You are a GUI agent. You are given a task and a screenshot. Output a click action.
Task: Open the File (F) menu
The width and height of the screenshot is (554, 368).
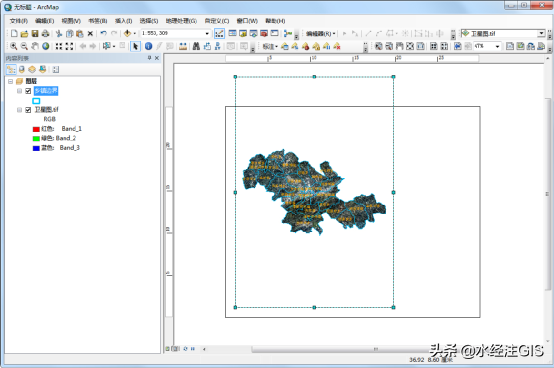(x=19, y=21)
